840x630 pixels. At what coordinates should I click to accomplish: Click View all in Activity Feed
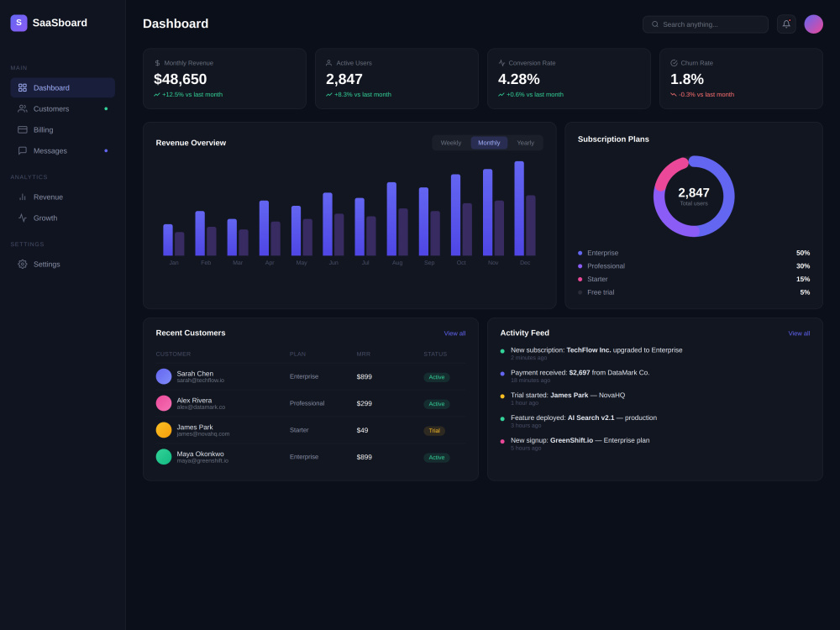pos(799,333)
